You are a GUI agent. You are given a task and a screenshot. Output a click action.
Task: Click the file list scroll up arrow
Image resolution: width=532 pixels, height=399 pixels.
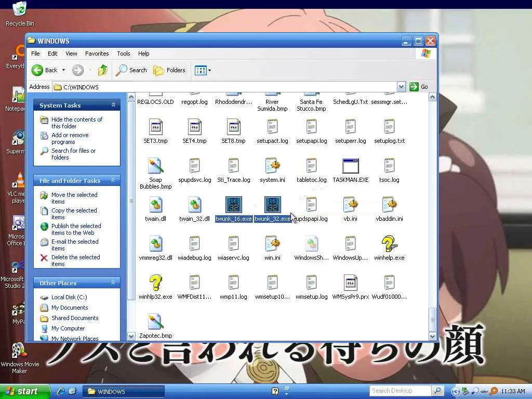coord(432,97)
